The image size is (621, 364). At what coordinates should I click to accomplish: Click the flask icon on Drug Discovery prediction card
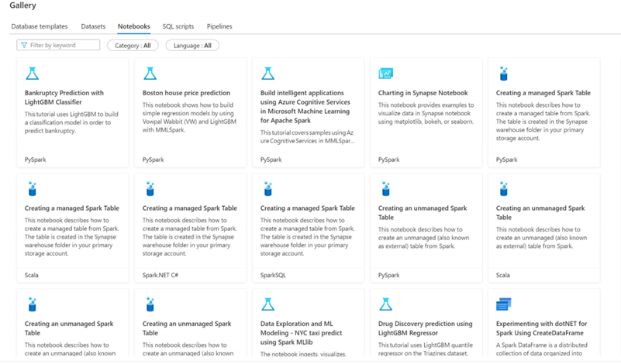pos(386,304)
